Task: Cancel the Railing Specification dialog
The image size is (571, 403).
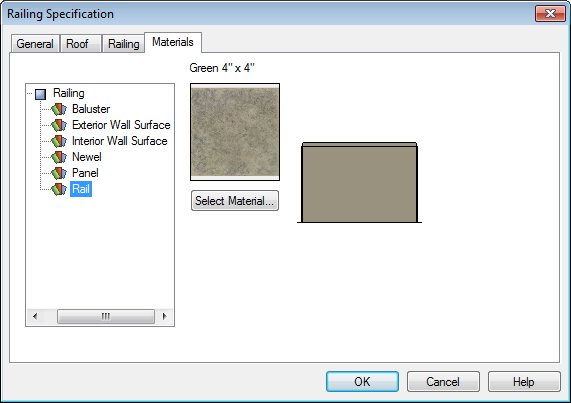Action: [x=443, y=382]
